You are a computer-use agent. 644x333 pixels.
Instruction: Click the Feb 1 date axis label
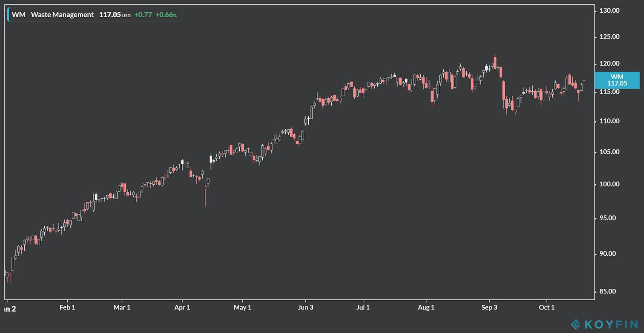(x=67, y=307)
